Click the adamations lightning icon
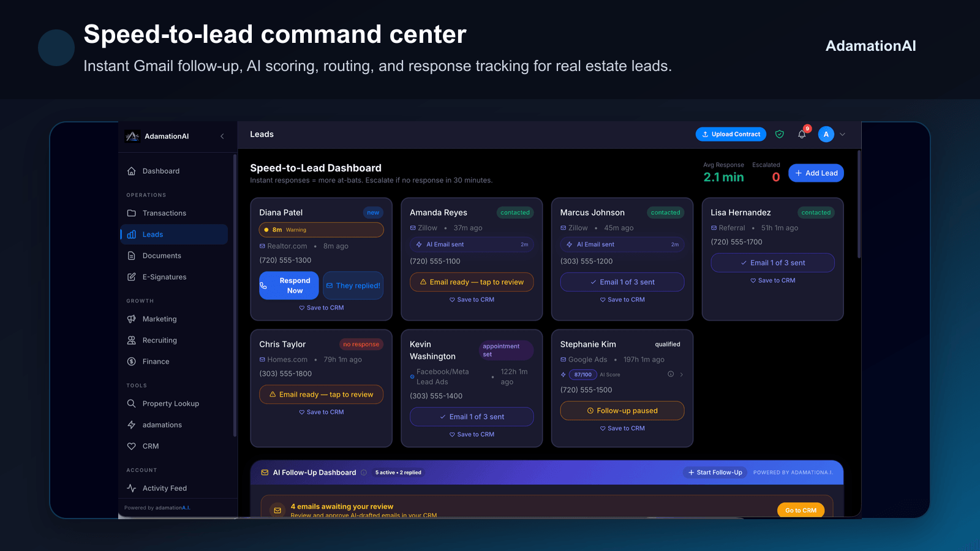Image resolution: width=980 pixels, height=551 pixels. pos(131,425)
